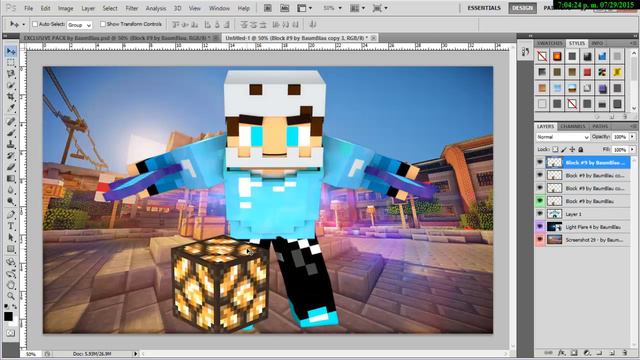The width and height of the screenshot is (640, 360).
Task: Enable the Auto-Select checkbox
Action: click(x=35, y=24)
